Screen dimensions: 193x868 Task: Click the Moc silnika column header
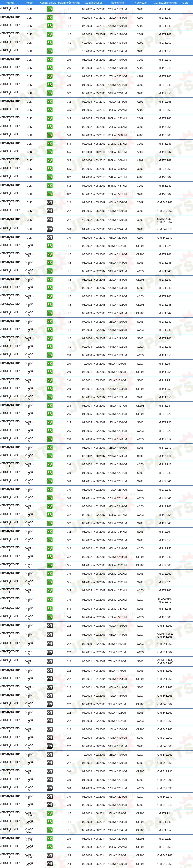pyautogui.click(x=117, y=3)
